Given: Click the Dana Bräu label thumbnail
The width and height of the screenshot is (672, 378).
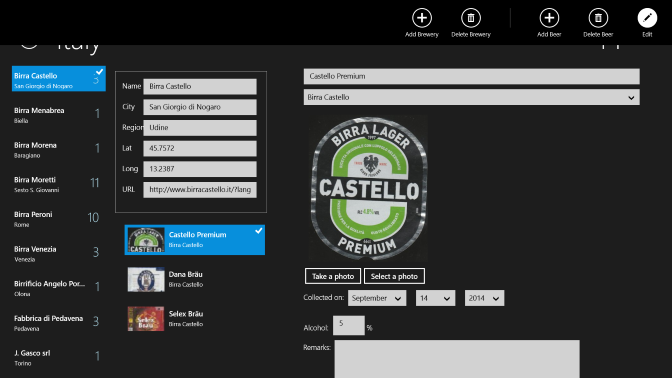Looking at the screenshot, I should click(x=146, y=279).
